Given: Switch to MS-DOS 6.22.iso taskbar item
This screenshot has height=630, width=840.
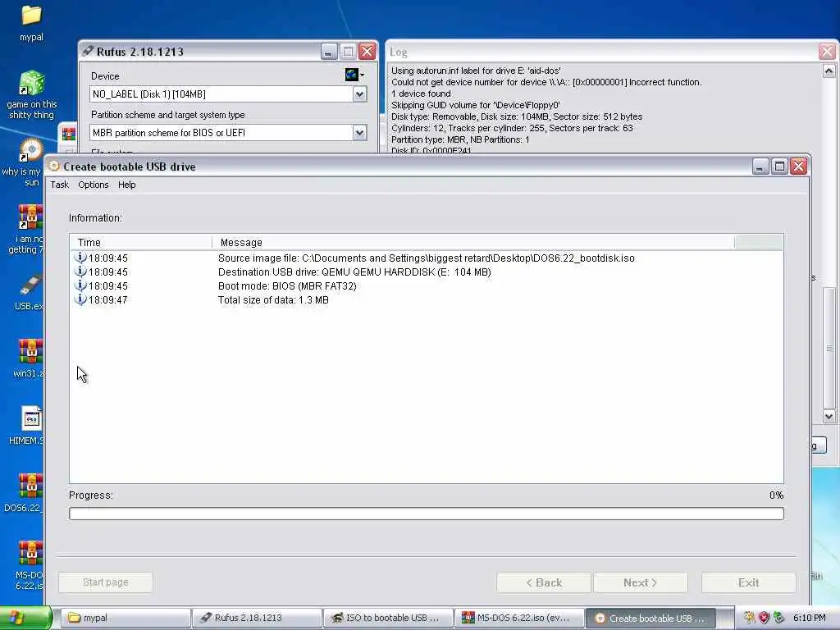Looking at the screenshot, I should (x=519, y=618).
